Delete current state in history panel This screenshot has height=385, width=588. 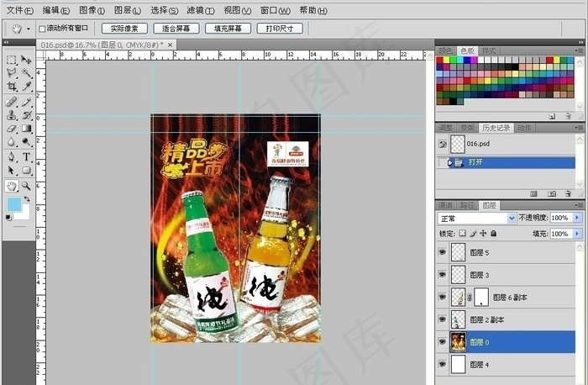pos(568,193)
